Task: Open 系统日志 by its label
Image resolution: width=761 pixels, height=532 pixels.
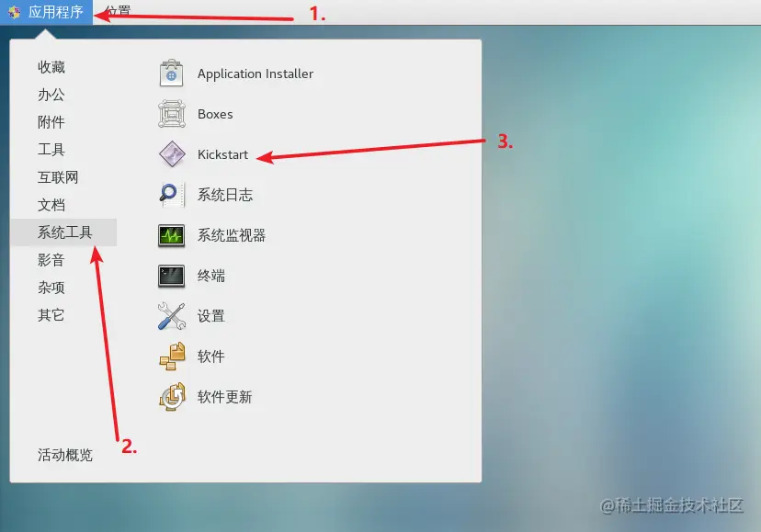Action: coord(224,195)
